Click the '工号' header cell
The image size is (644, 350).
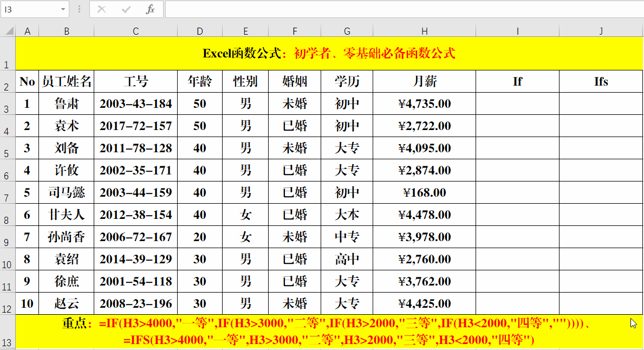click(x=135, y=81)
